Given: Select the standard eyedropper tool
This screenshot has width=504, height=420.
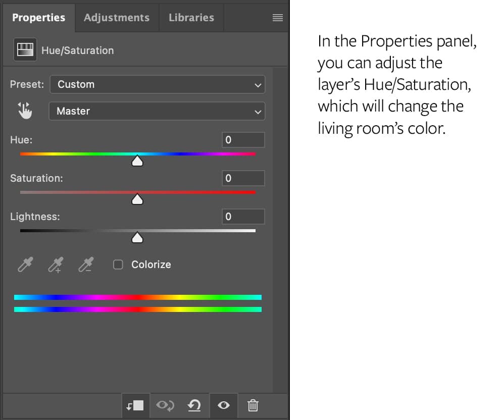Looking at the screenshot, I should click(25, 264).
